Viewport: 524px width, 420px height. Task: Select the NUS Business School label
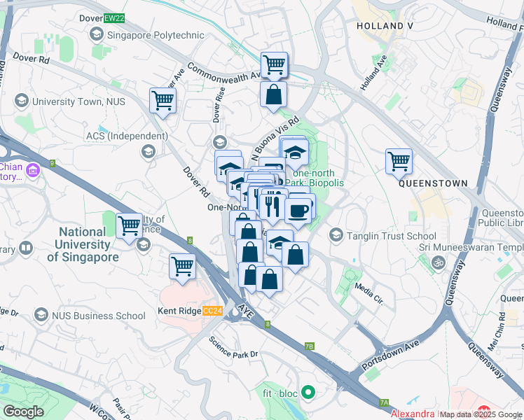(99, 316)
